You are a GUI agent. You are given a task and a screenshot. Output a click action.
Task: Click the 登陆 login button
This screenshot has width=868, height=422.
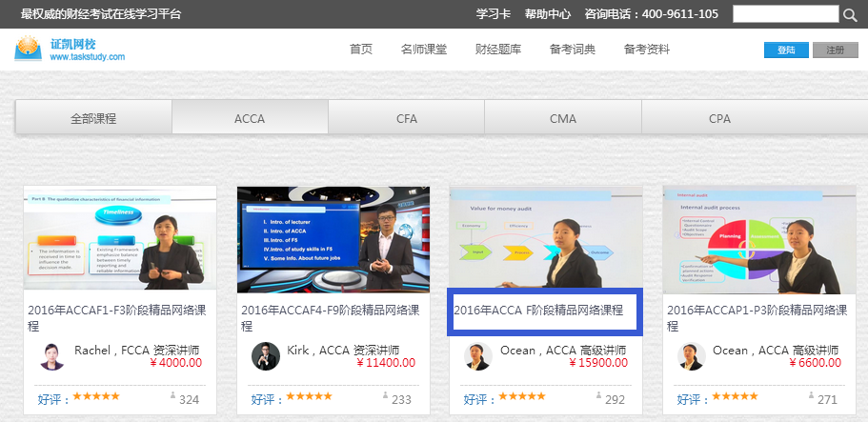tap(786, 50)
